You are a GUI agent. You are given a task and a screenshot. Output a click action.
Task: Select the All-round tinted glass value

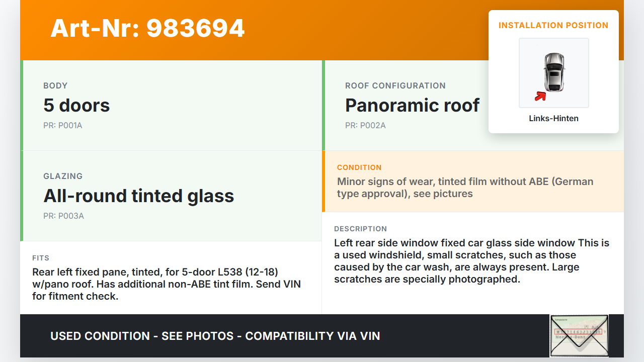click(139, 196)
